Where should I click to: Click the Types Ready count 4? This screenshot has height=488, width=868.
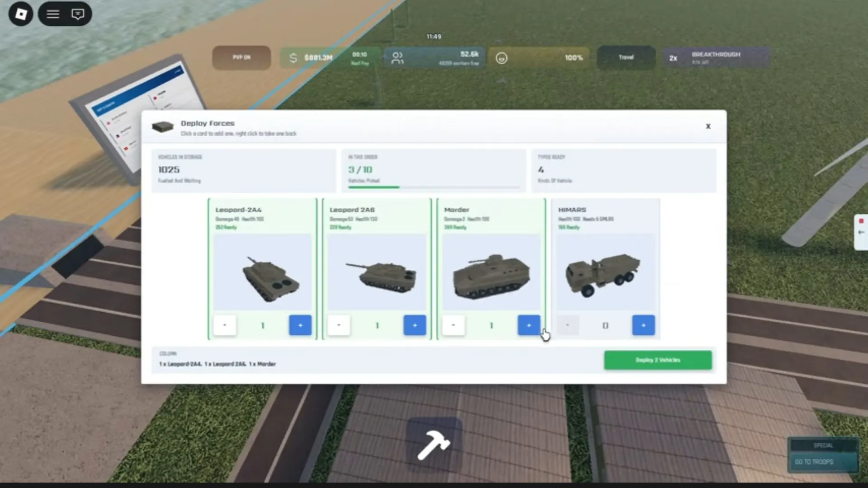541,170
